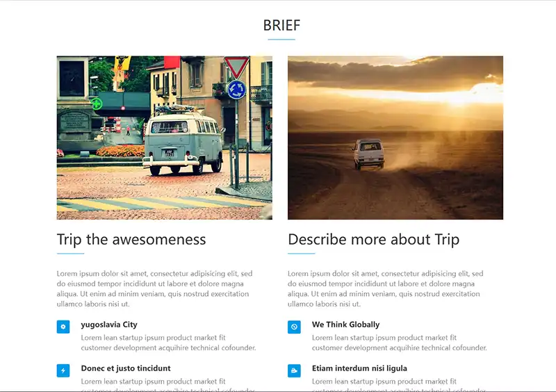The height and width of the screenshot is (392, 556).
Task: Open the vintage van street photo
Action: click(x=165, y=138)
